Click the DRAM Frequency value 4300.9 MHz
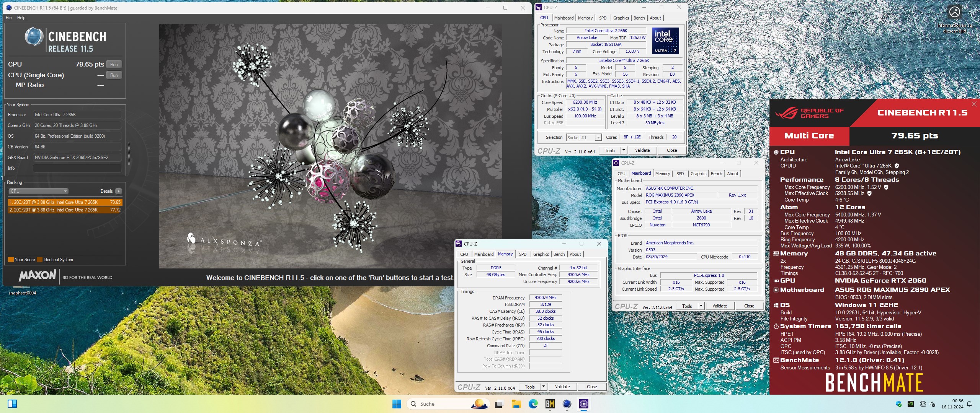Screen dimensions: 980x413 545,298
